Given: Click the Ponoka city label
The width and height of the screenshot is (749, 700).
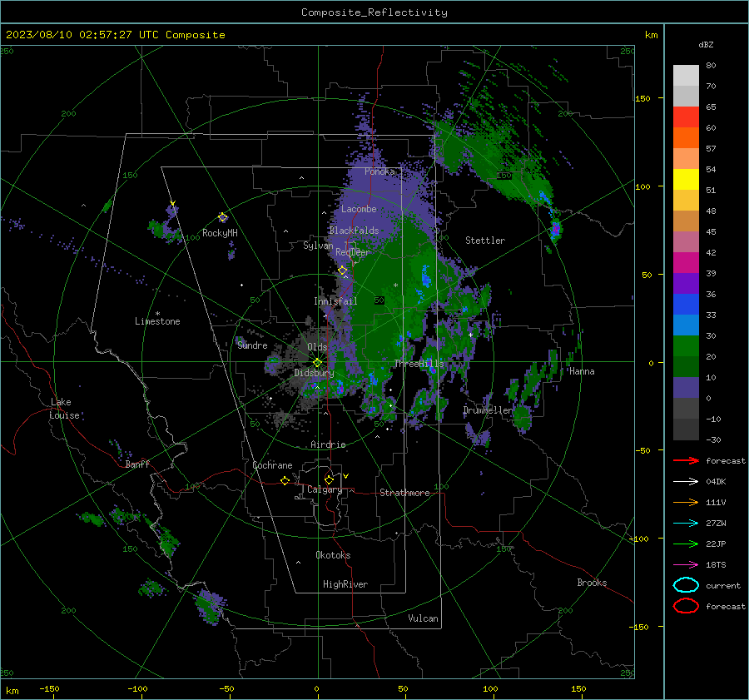Looking at the screenshot, I should [x=379, y=171].
